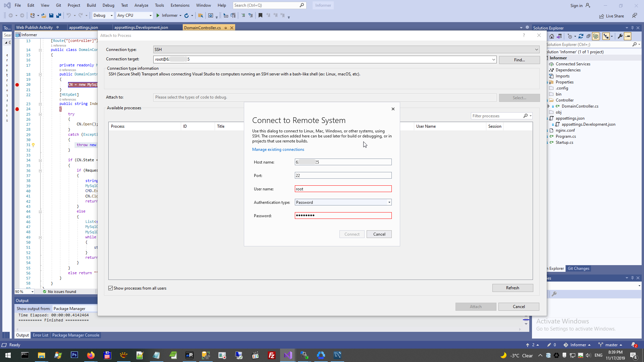The width and height of the screenshot is (644, 362).
Task: Toggle Show All Files in Solution Explorer
Action: [596, 36]
